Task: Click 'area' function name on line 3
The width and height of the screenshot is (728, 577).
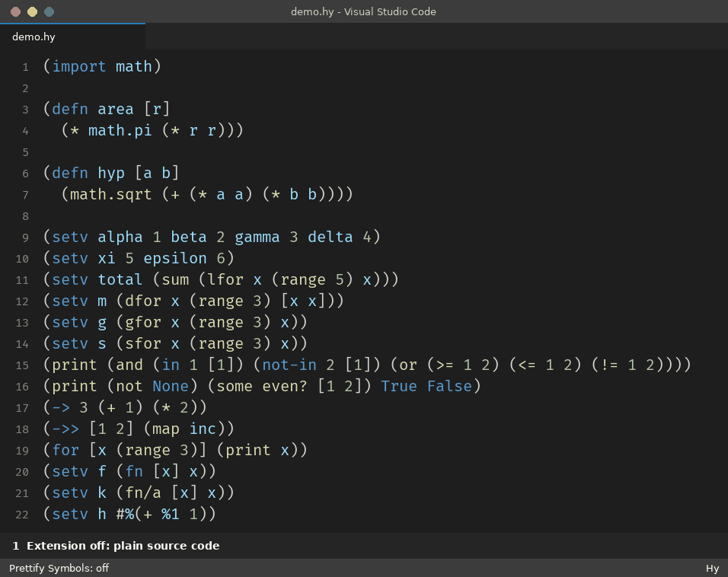Action: tap(116, 109)
